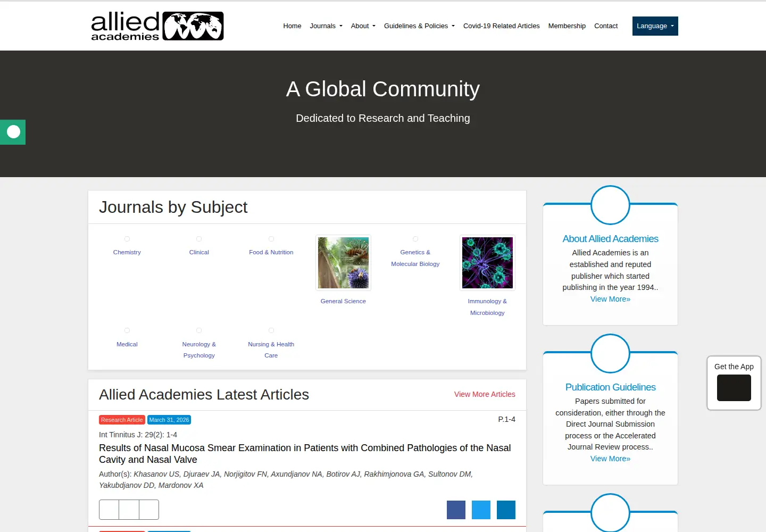Screen dimensions: 766x532
Task: Click the "A Global Community" banner heading
Action: (383, 89)
